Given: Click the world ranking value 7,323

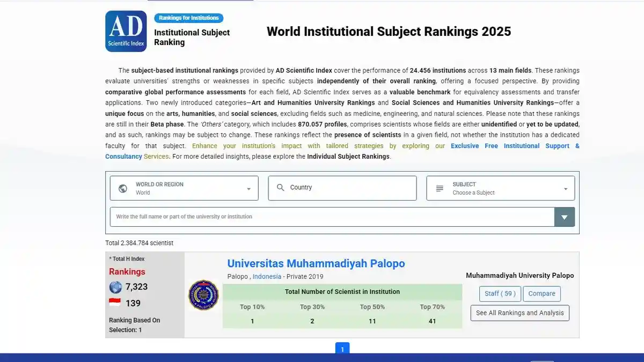Looking at the screenshot, I should (136, 287).
